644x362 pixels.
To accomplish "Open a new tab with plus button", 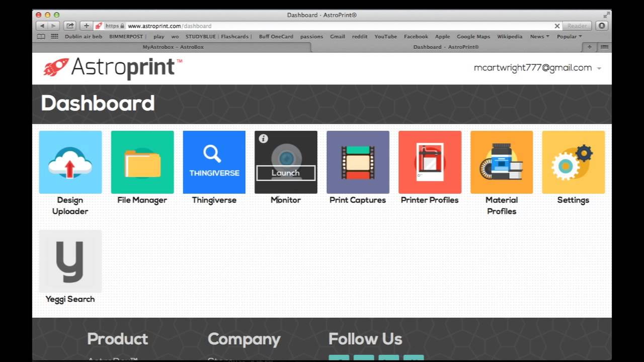I will click(589, 47).
